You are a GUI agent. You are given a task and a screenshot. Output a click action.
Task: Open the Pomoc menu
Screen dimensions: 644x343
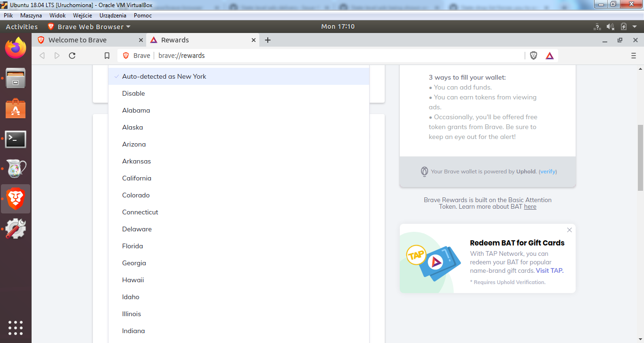143,16
